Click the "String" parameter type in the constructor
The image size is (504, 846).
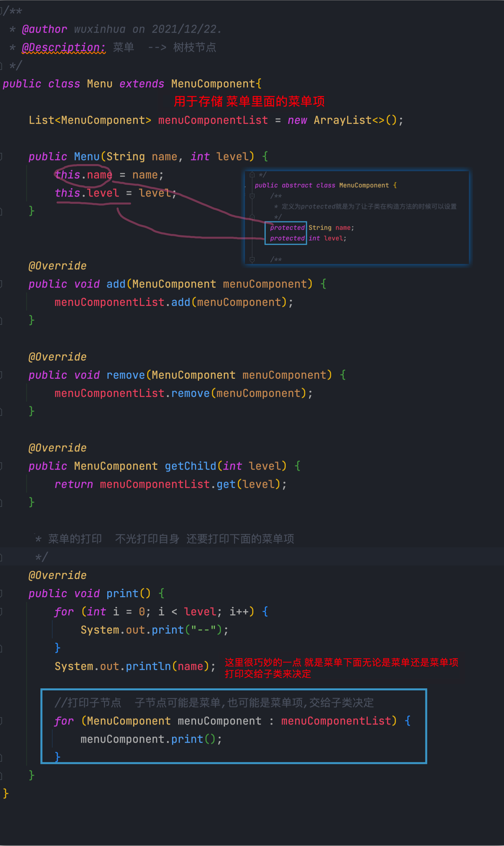(x=125, y=156)
